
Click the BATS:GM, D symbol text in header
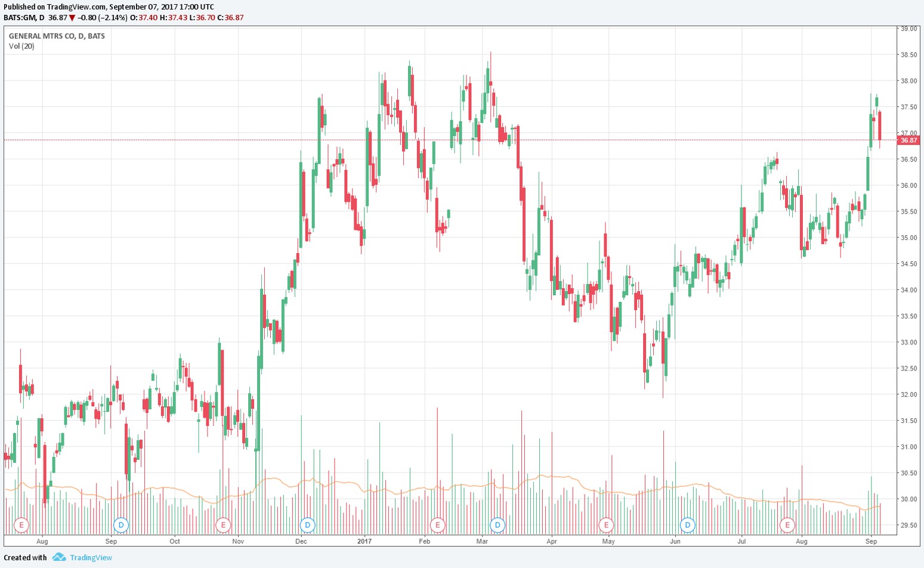point(24,17)
